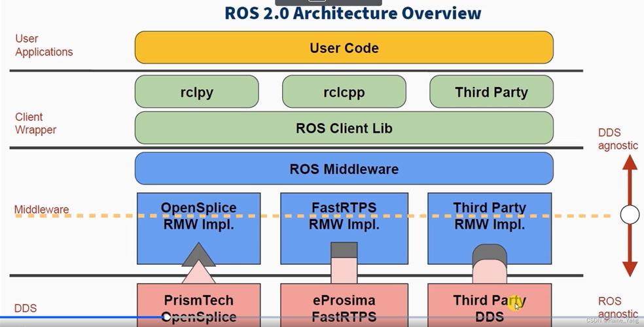Click the ROS agnostic label
This screenshot has height=327, width=644.
618,308
